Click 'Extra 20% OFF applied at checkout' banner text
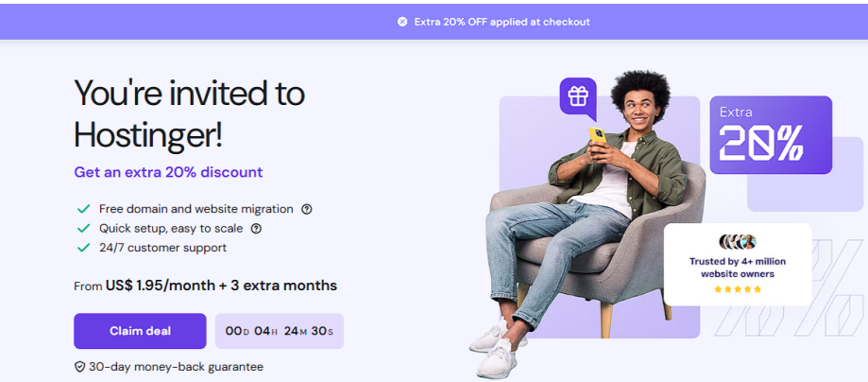The width and height of the screenshot is (868, 382). click(x=502, y=21)
